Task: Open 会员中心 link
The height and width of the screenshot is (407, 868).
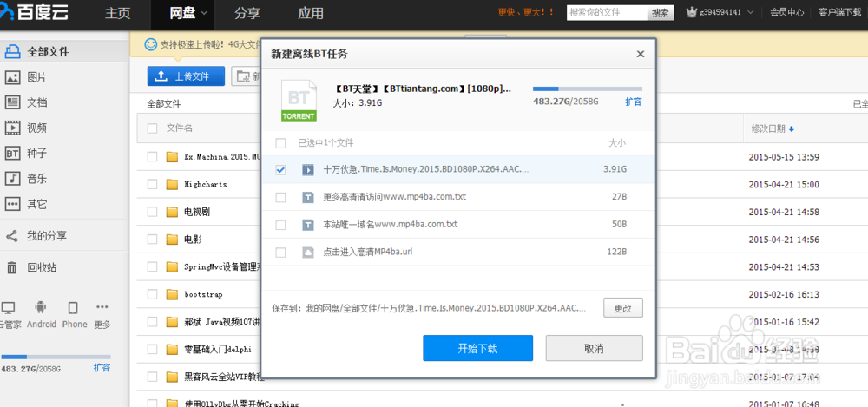Action: [x=786, y=12]
